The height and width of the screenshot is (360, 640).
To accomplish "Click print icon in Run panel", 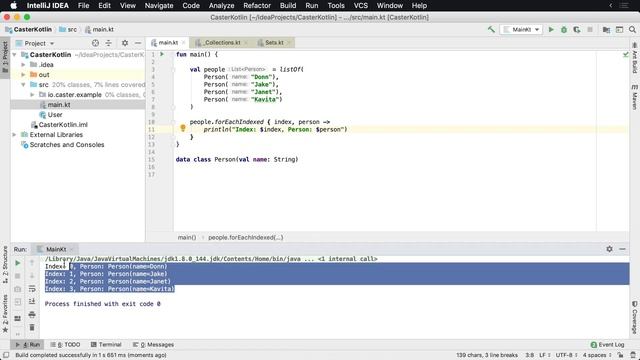I will click(x=32, y=315).
